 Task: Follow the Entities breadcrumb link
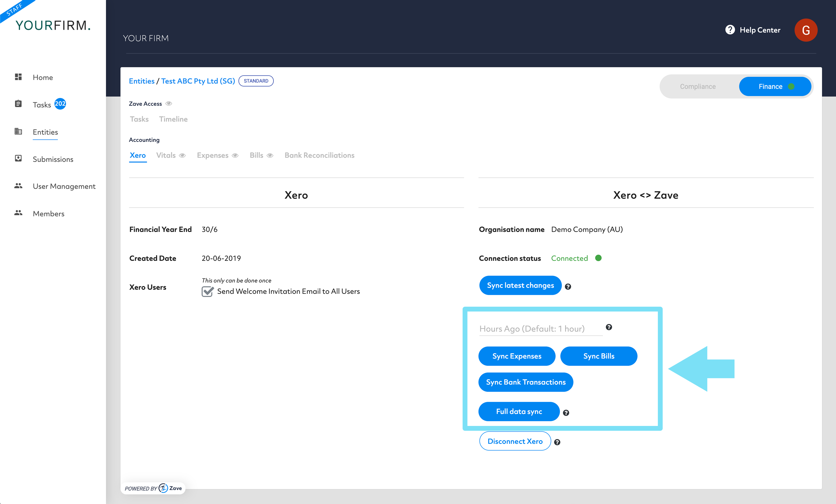click(142, 81)
